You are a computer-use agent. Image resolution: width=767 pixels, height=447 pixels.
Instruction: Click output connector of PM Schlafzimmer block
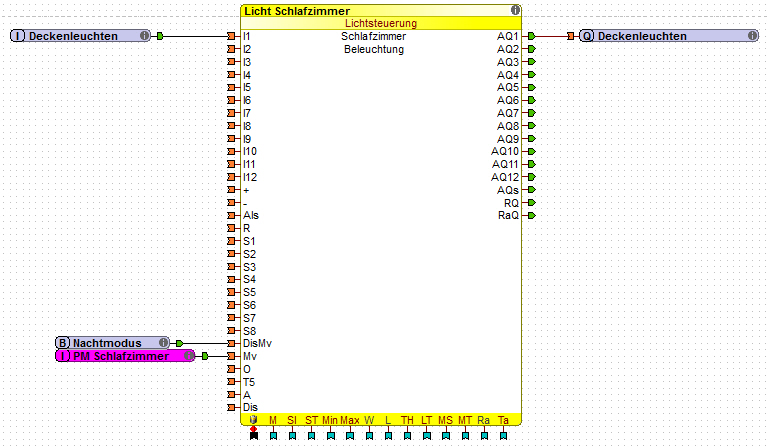[205, 357]
